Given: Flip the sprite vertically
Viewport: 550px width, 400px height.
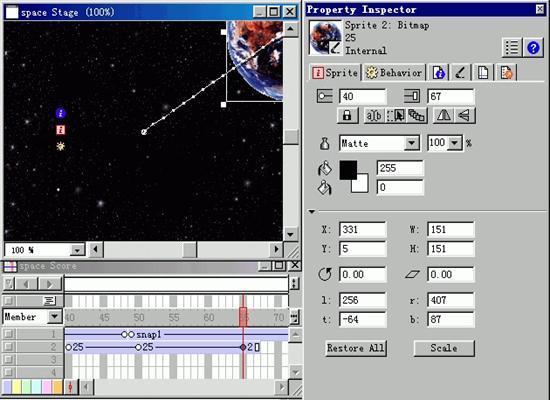Looking at the screenshot, I should [464, 115].
